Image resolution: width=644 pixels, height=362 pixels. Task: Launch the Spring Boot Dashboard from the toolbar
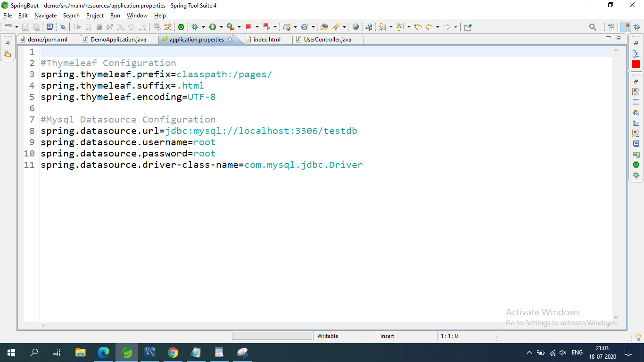[x=180, y=27]
